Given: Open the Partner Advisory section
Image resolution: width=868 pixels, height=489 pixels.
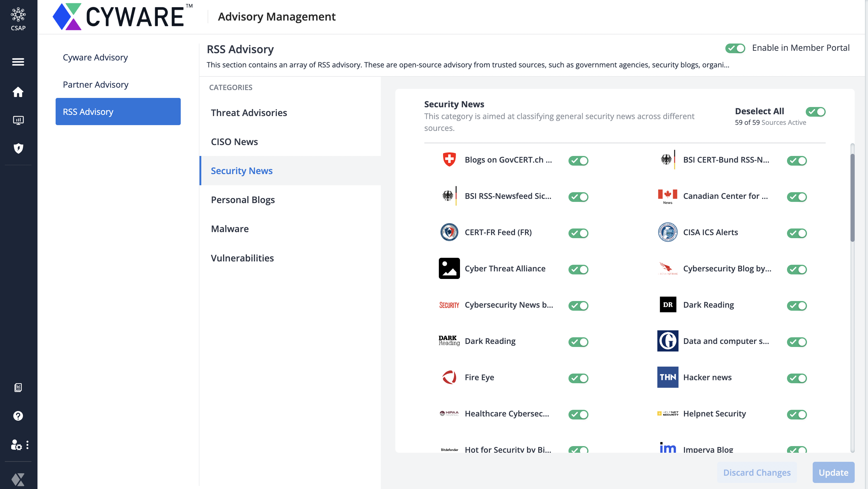Looking at the screenshot, I should 96,84.
